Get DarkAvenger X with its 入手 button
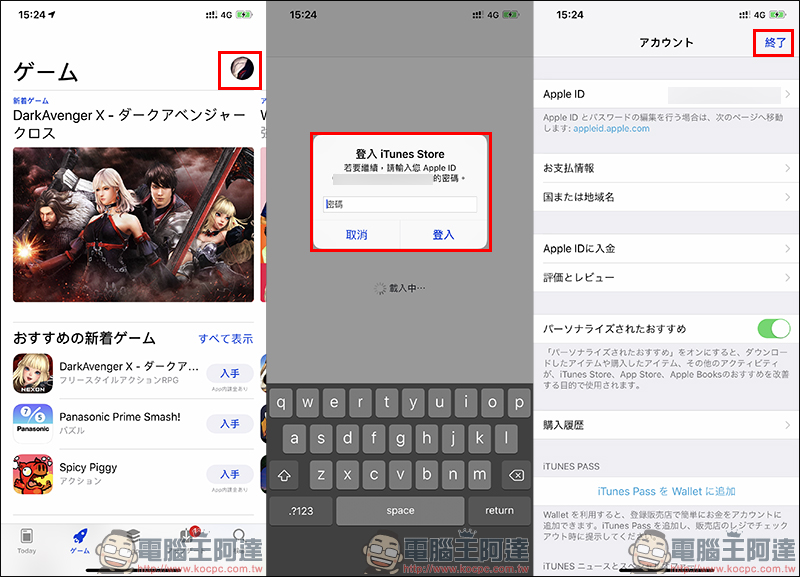 (x=230, y=373)
